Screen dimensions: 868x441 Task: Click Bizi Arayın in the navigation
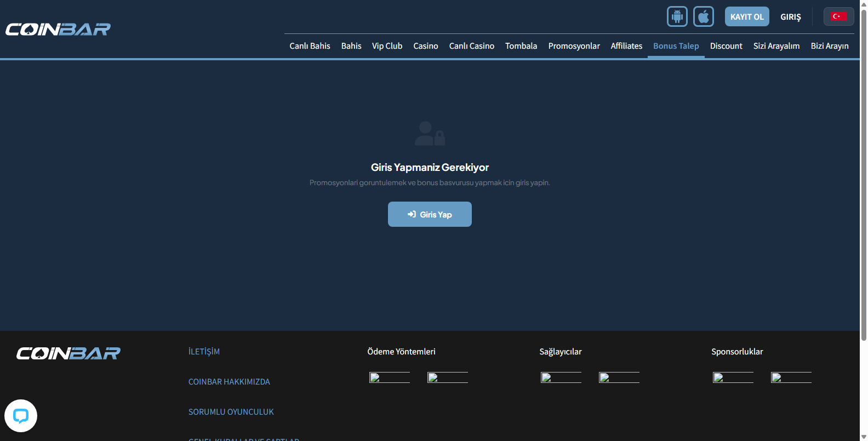[x=830, y=46]
